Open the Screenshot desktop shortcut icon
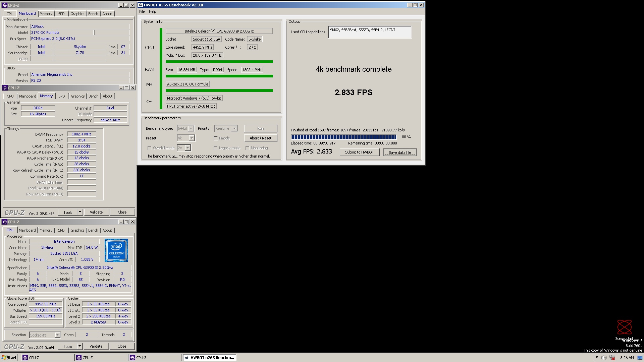 coord(624,330)
